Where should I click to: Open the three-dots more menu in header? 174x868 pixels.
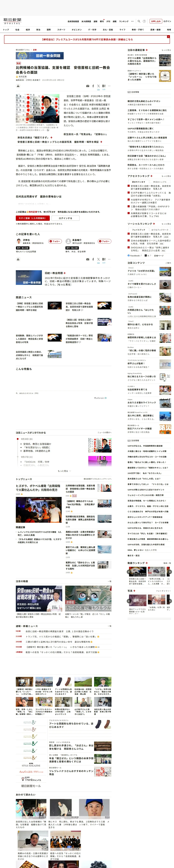coord(132,21)
